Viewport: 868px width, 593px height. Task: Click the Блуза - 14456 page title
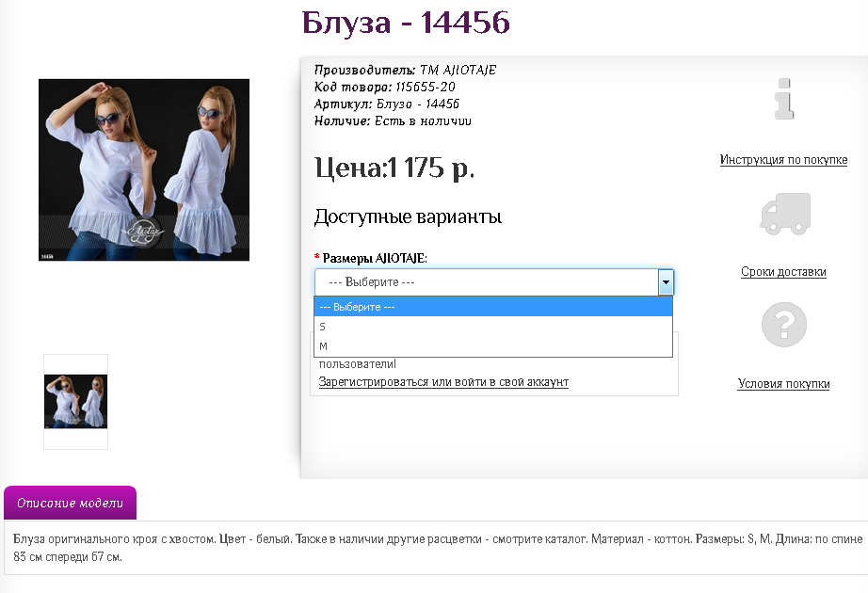click(406, 23)
